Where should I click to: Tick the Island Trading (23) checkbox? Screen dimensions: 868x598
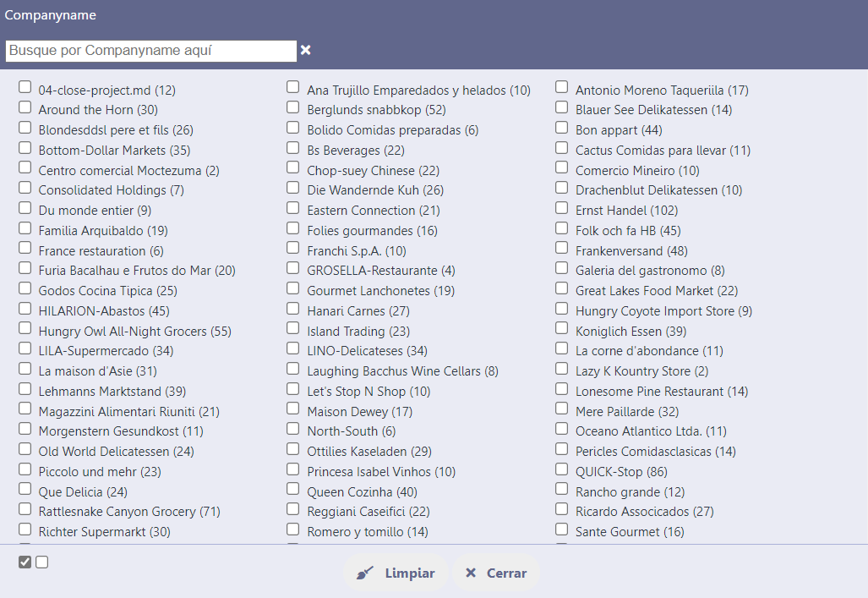293,329
